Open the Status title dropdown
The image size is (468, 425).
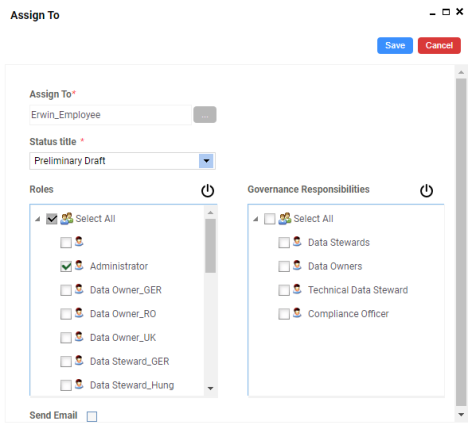pyautogui.click(x=206, y=161)
